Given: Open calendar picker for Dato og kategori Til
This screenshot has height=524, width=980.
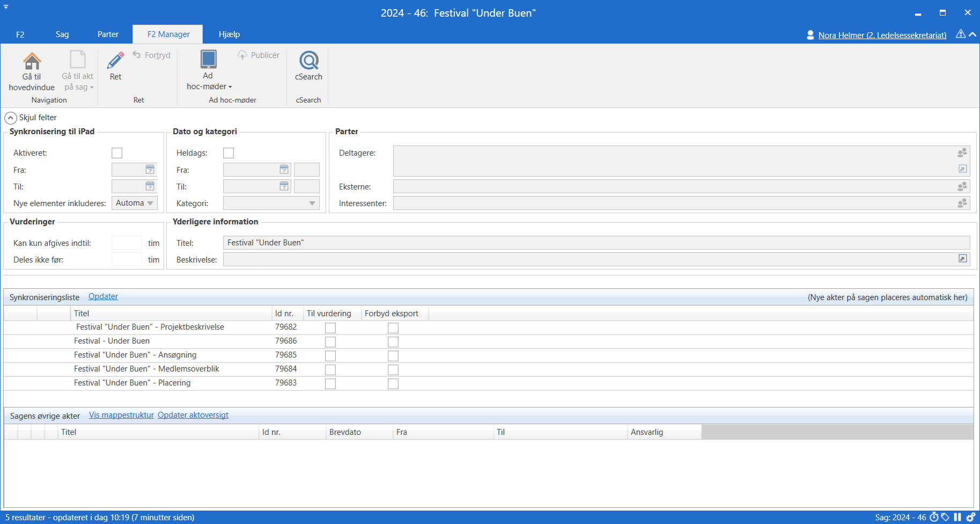Looking at the screenshot, I should 284,186.
